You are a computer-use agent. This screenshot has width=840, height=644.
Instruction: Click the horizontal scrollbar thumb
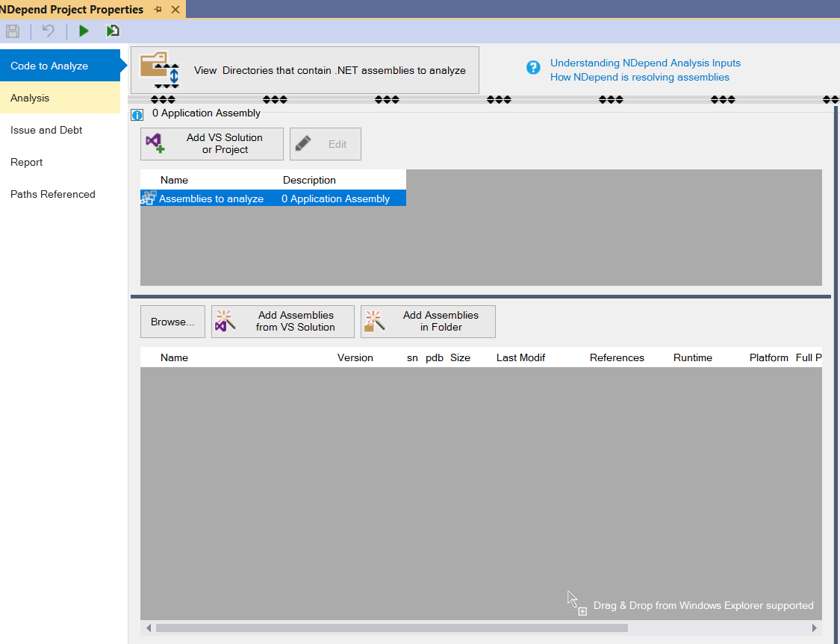coord(391,628)
